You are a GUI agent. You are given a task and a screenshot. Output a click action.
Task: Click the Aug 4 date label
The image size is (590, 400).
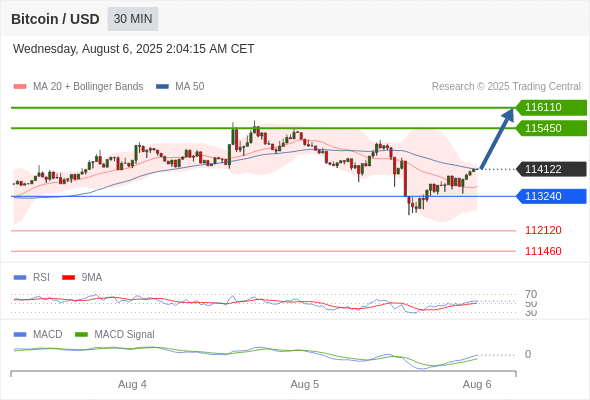pos(132,384)
